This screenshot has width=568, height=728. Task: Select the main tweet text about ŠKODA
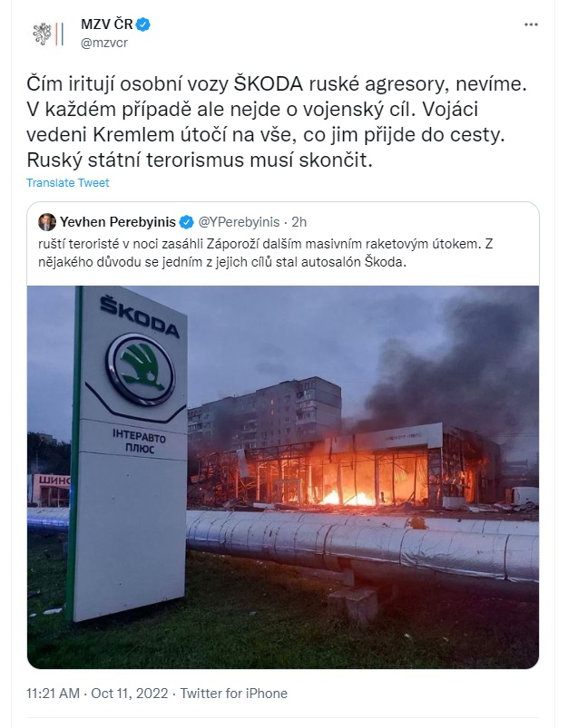(x=278, y=122)
